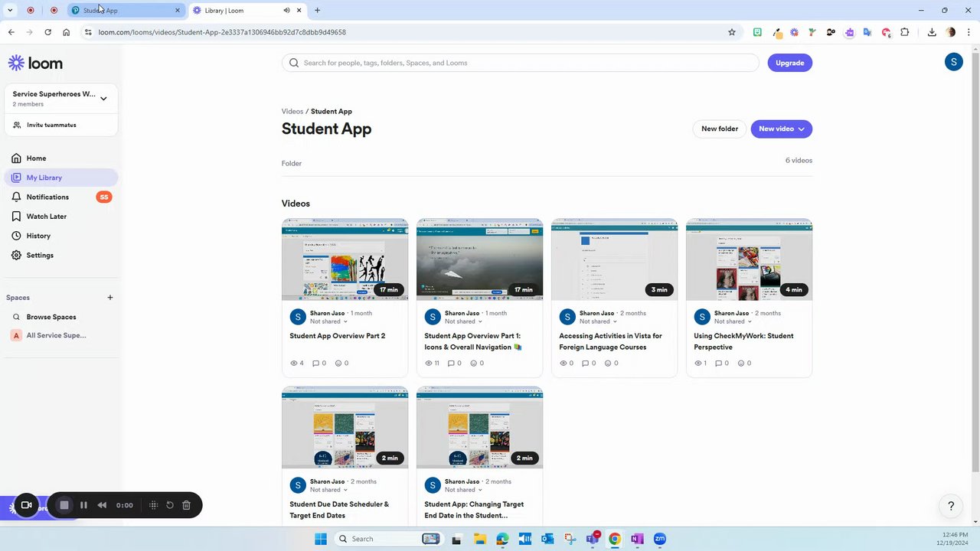980x551 pixels.
Task: Click the New folder button
Action: click(x=720, y=129)
